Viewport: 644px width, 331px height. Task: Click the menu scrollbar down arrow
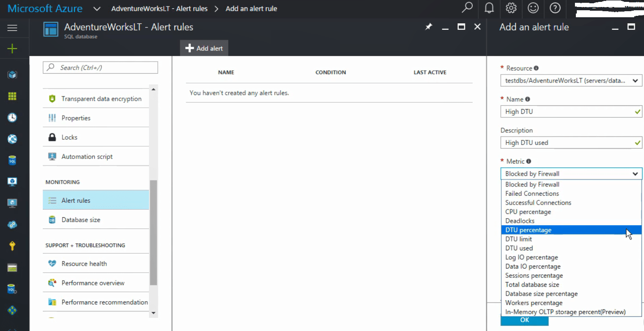tap(154, 313)
